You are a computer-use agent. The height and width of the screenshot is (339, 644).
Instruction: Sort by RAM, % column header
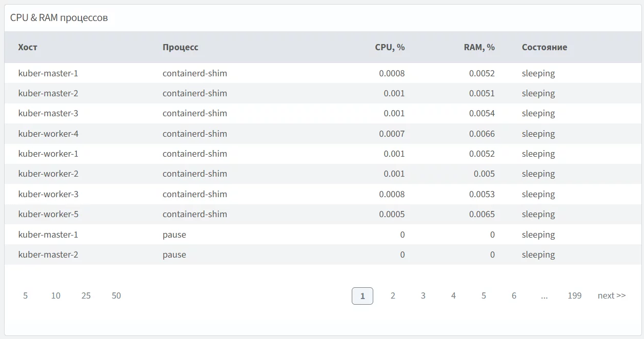point(479,47)
